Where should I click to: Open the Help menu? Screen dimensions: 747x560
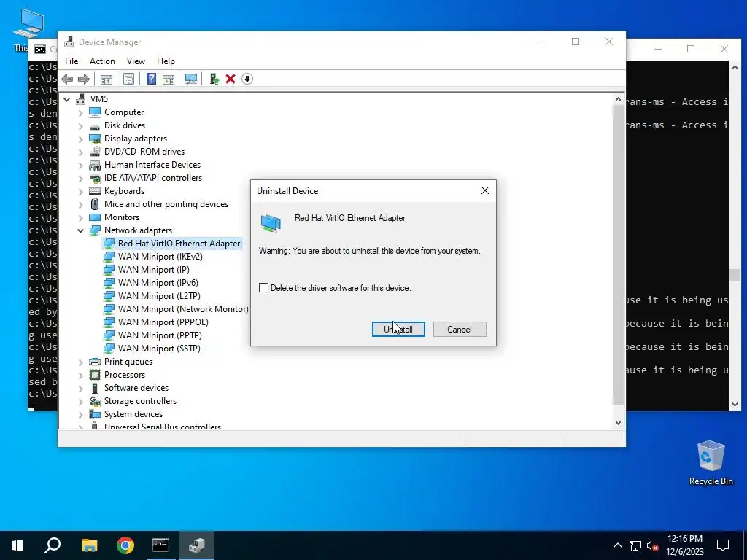[x=166, y=61]
